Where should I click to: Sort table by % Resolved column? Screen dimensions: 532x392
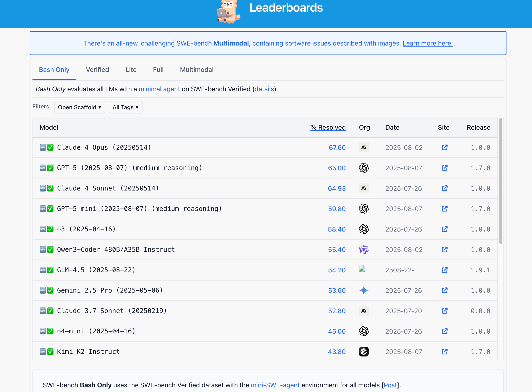tap(328, 127)
